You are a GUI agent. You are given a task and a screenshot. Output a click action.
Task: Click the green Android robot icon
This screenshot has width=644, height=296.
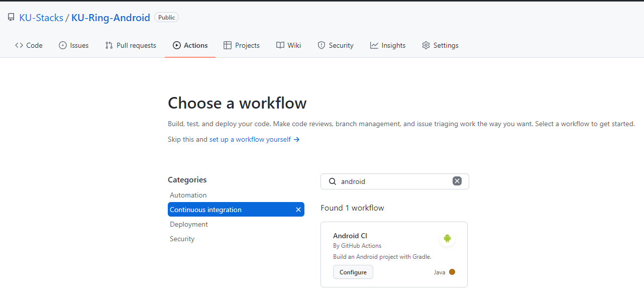pyautogui.click(x=447, y=238)
